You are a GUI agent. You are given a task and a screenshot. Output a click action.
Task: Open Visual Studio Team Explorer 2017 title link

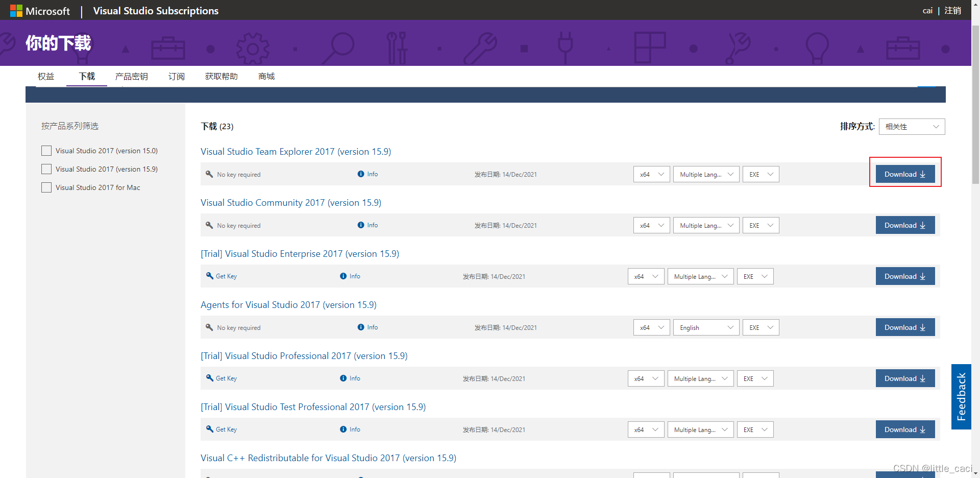coord(296,152)
